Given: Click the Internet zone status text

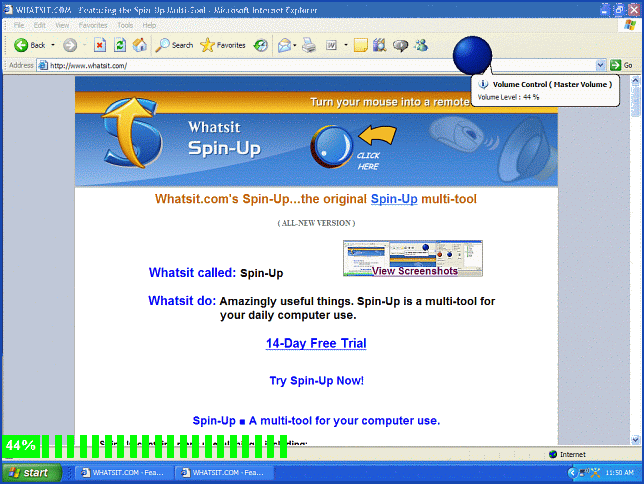Looking at the screenshot, I should coord(573,454).
